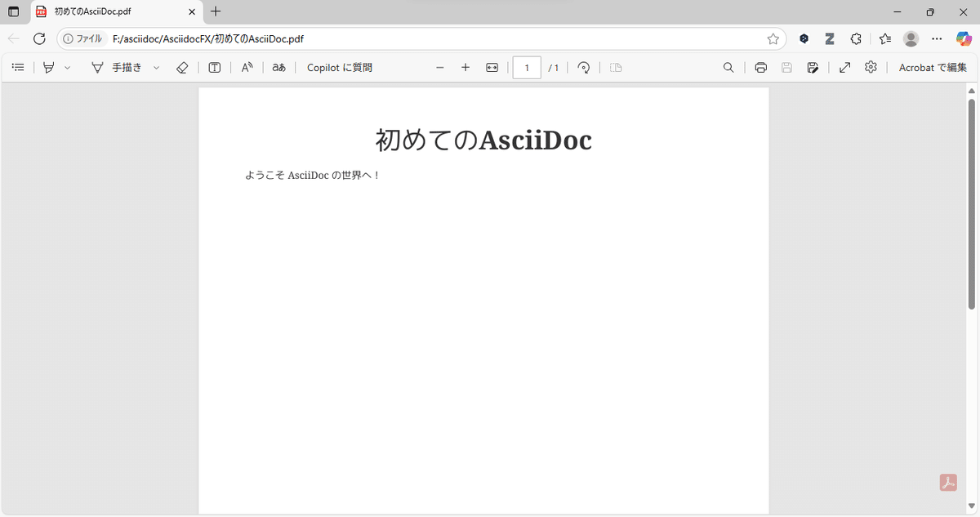The image size is (980, 517).
Task: Print the PDF document
Action: pos(760,67)
